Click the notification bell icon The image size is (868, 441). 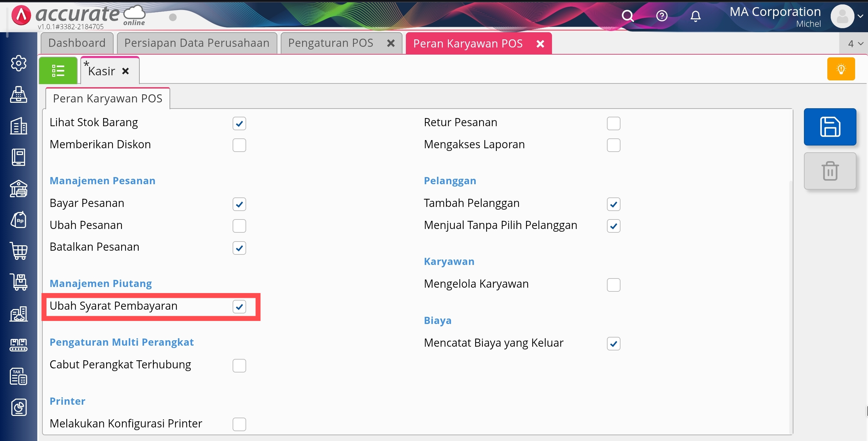695,16
